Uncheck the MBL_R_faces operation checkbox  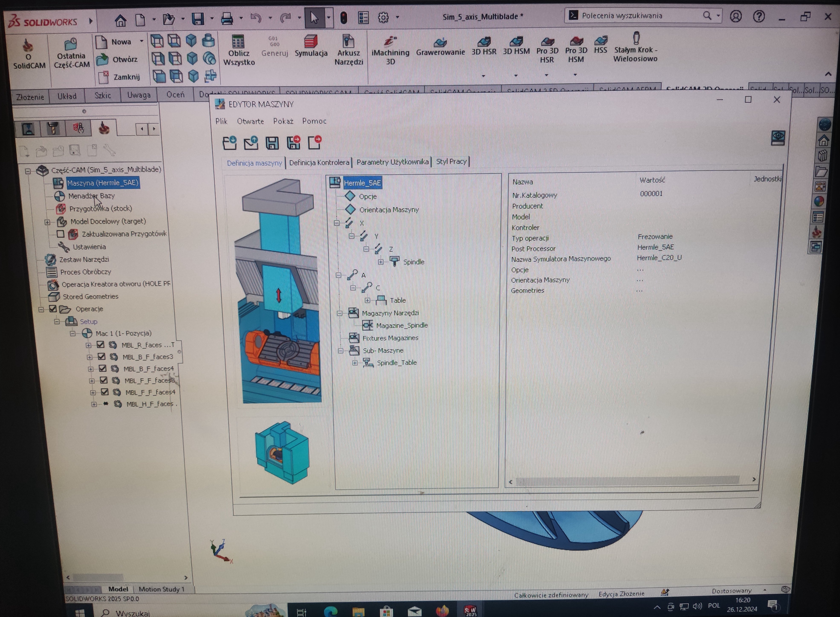100,345
